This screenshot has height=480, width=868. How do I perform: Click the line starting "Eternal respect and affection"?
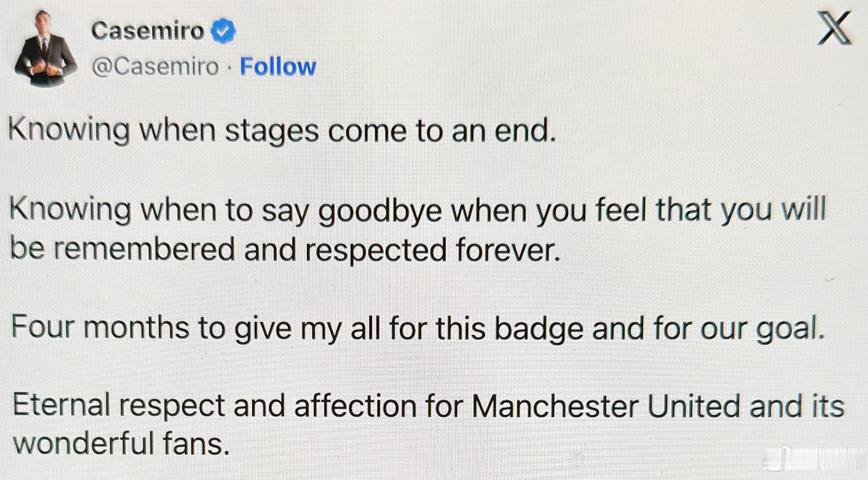(428, 406)
